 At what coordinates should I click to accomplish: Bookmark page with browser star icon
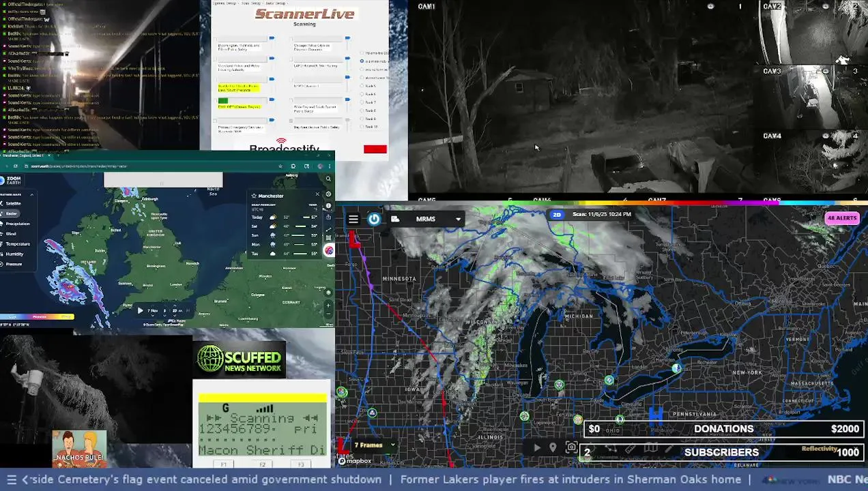tap(280, 166)
